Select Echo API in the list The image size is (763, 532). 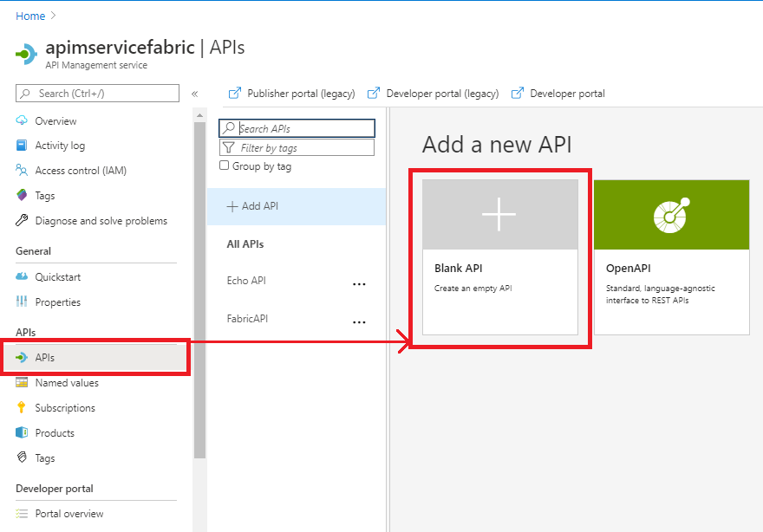[x=246, y=281]
